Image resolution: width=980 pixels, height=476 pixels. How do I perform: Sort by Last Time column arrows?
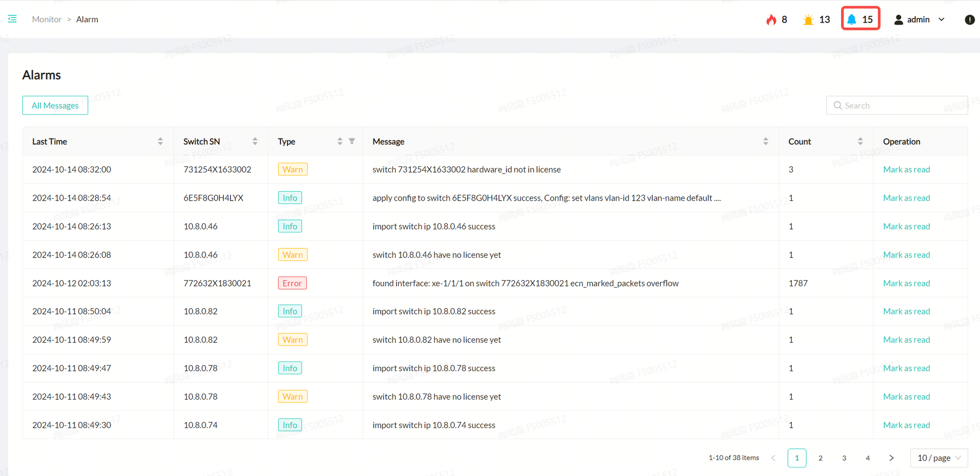pyautogui.click(x=160, y=141)
